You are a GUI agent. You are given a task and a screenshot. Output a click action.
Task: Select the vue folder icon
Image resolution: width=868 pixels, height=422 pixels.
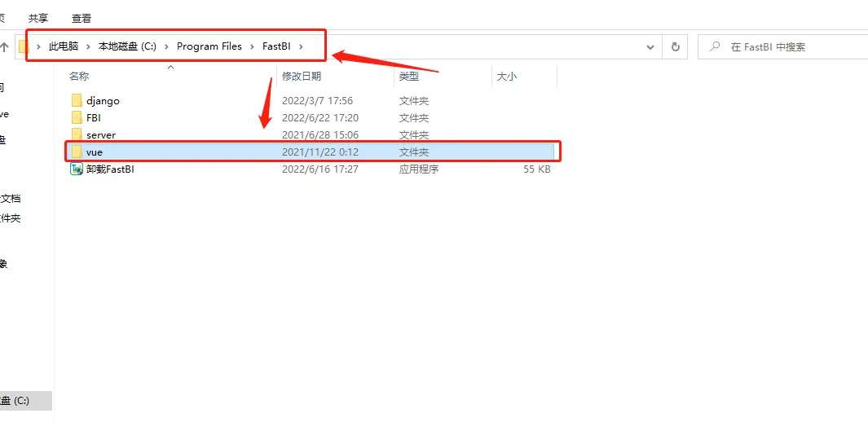[77, 152]
